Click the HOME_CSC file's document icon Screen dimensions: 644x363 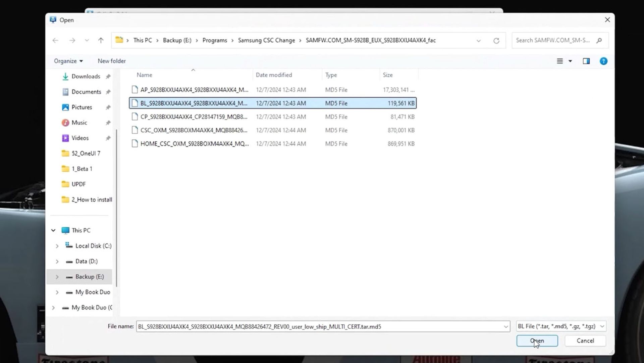pos(135,143)
